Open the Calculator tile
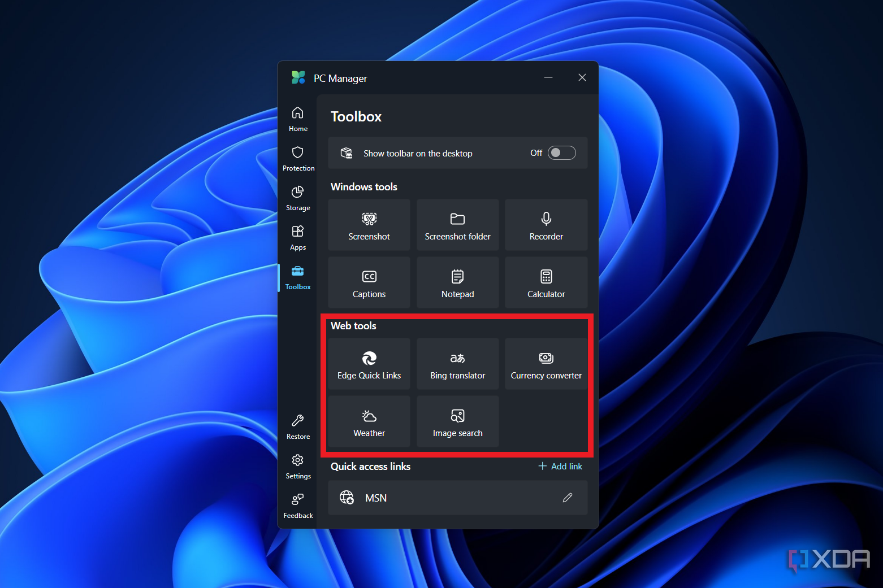The width and height of the screenshot is (883, 588). 546,282
